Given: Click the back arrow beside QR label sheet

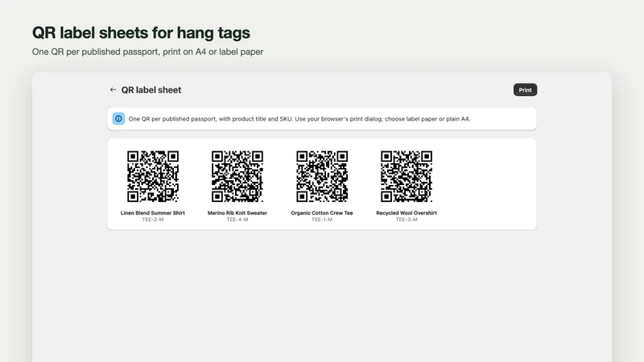Looking at the screenshot, I should pyautogui.click(x=113, y=89).
